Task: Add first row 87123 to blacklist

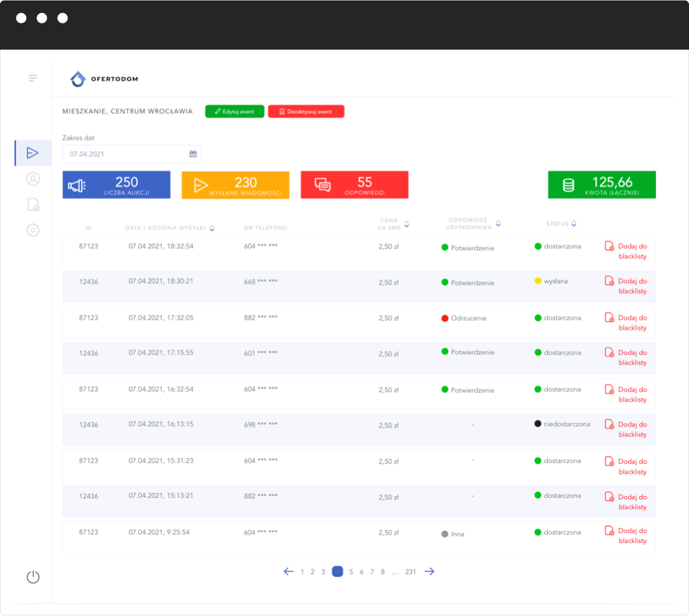Action: (x=626, y=251)
